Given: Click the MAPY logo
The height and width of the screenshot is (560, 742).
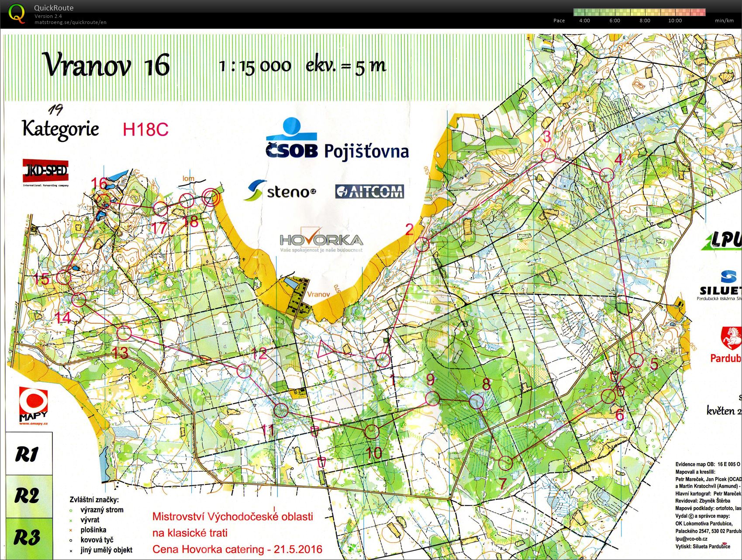Looking at the screenshot, I should click(33, 406).
